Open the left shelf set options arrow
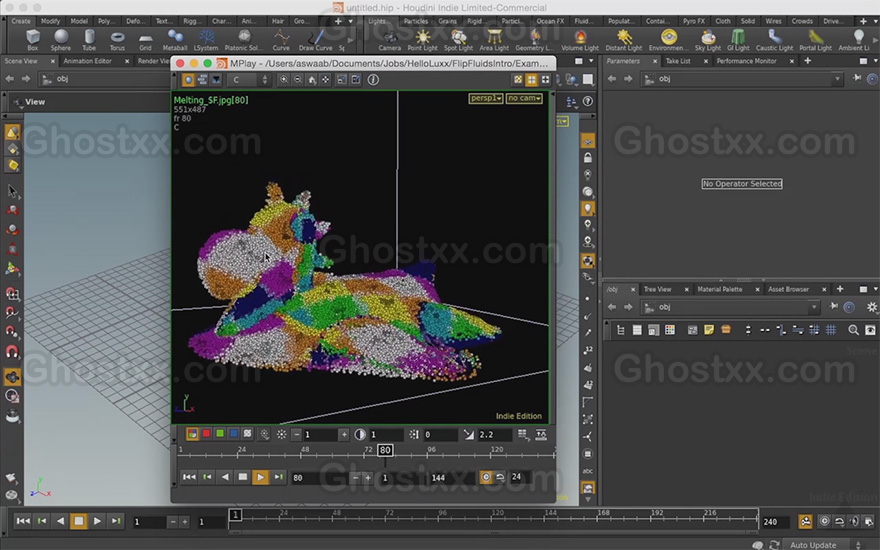Image resolution: width=880 pixels, height=550 pixels. click(x=351, y=21)
